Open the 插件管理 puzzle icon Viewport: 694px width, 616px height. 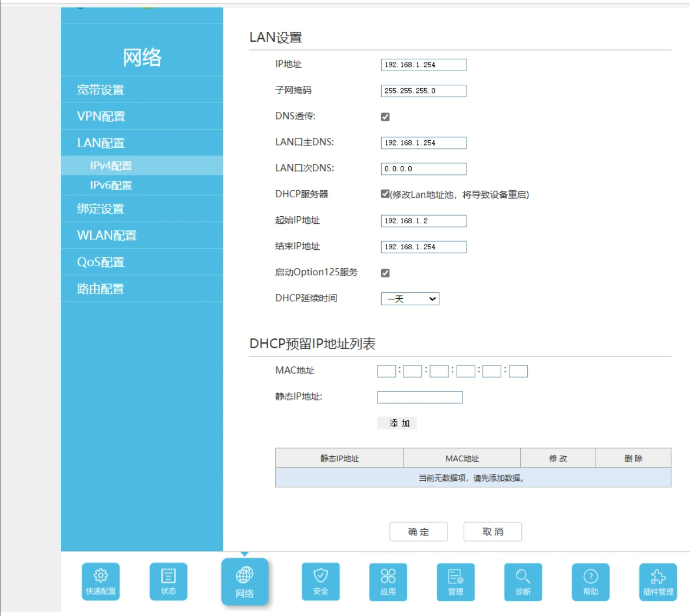(658, 581)
